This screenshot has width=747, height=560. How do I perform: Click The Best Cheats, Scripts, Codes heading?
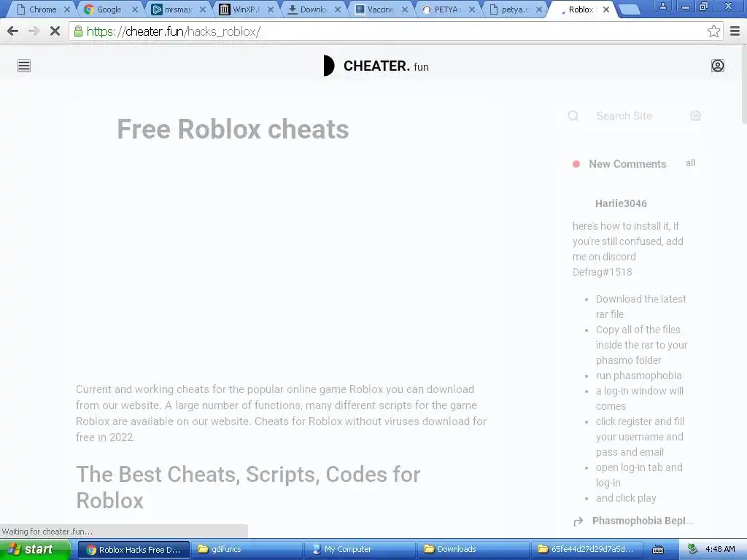tap(248, 487)
